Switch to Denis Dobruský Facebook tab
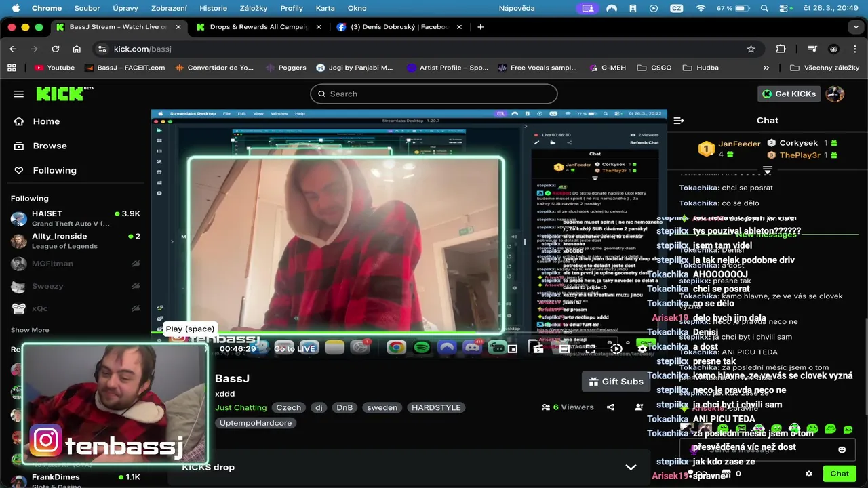 pos(399,27)
